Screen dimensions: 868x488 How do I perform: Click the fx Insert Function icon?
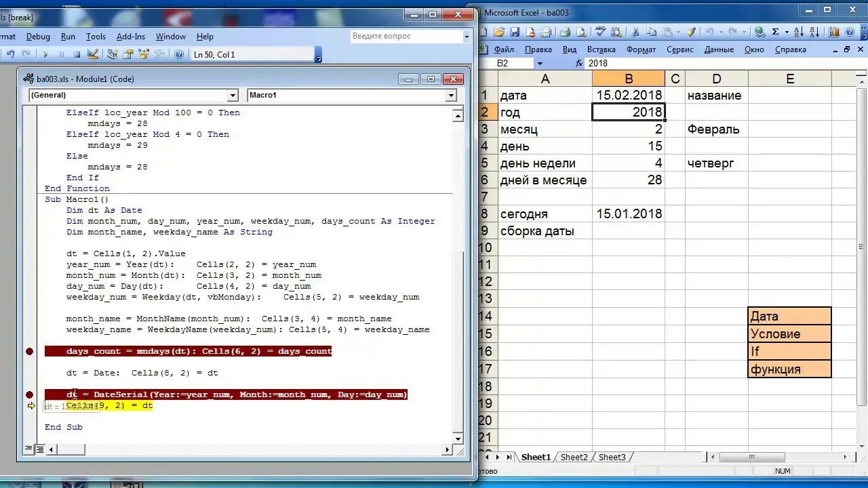point(579,63)
